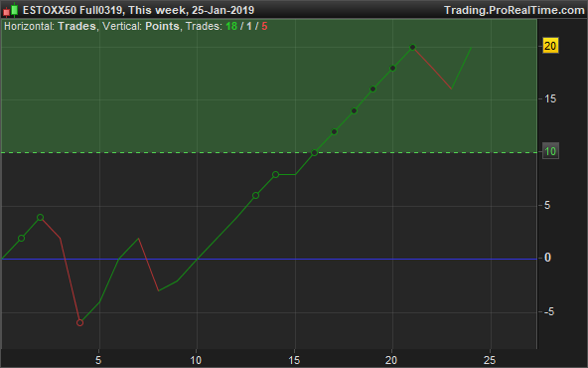
Task: Click the 15 label on the horizontal axis
Action: point(294,360)
